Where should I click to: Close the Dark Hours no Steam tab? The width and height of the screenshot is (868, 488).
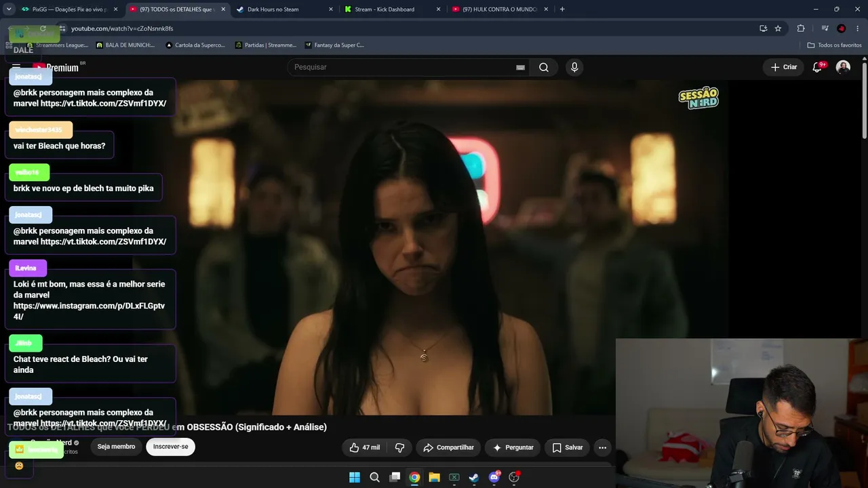(x=331, y=9)
